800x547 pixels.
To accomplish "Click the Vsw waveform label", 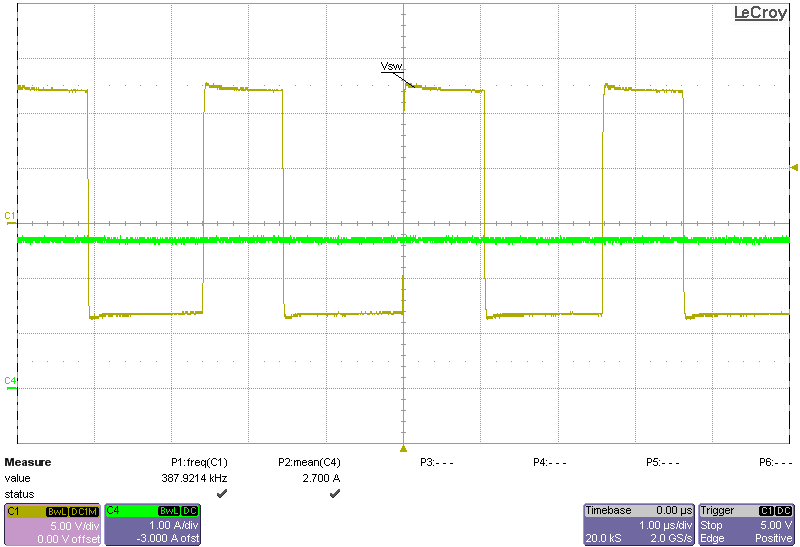I will tap(392, 66).
